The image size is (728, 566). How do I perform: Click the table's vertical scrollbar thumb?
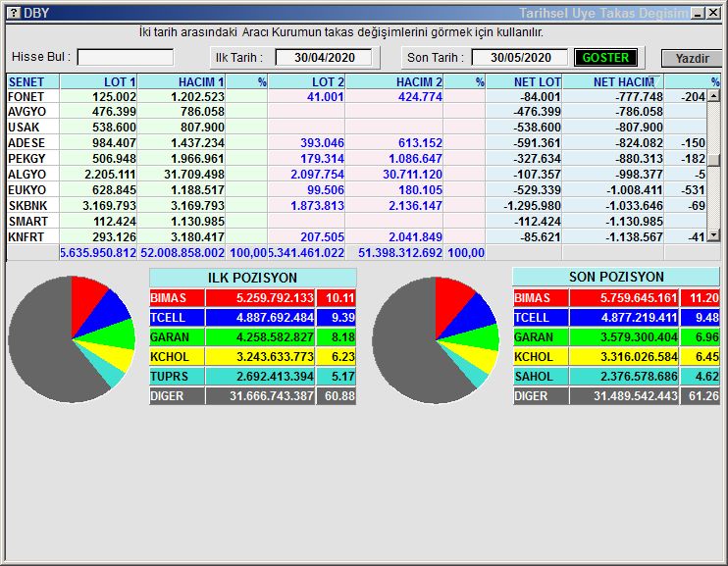(713, 160)
